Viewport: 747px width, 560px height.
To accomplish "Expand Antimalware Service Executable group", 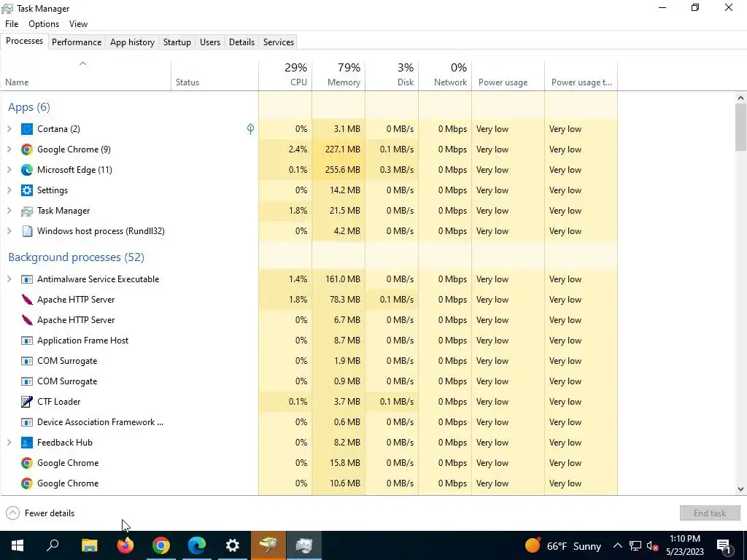I will coord(9,279).
